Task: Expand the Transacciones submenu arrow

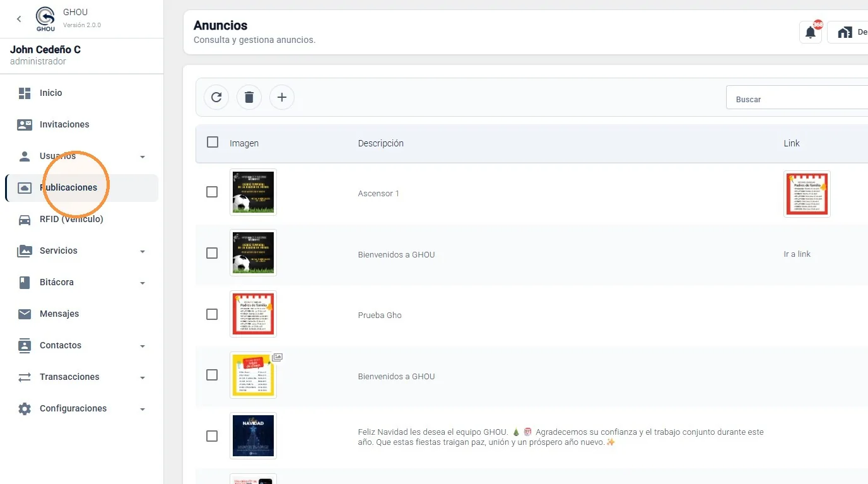Action: (143, 377)
